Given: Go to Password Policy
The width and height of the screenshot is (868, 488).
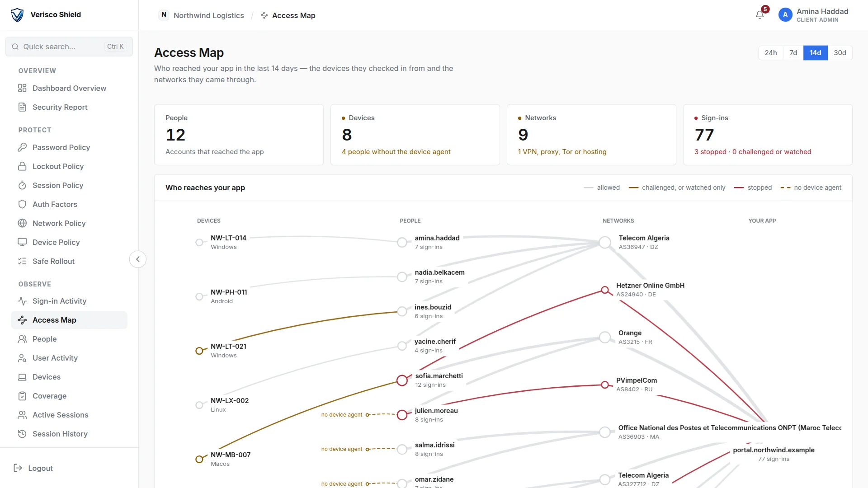Looking at the screenshot, I should (69, 147).
